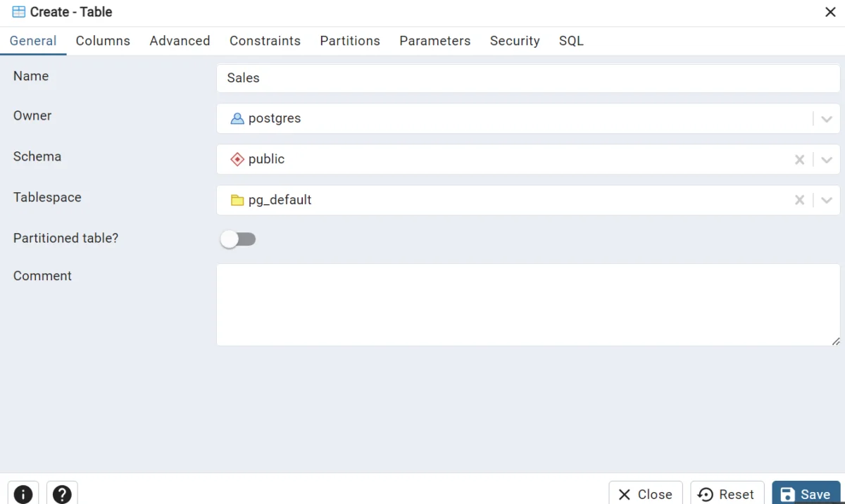Click the postgres user icon in Owner

(237, 119)
